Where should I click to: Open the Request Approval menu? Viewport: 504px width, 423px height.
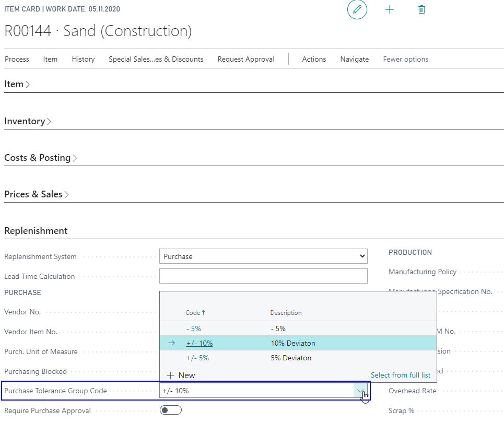click(x=246, y=59)
